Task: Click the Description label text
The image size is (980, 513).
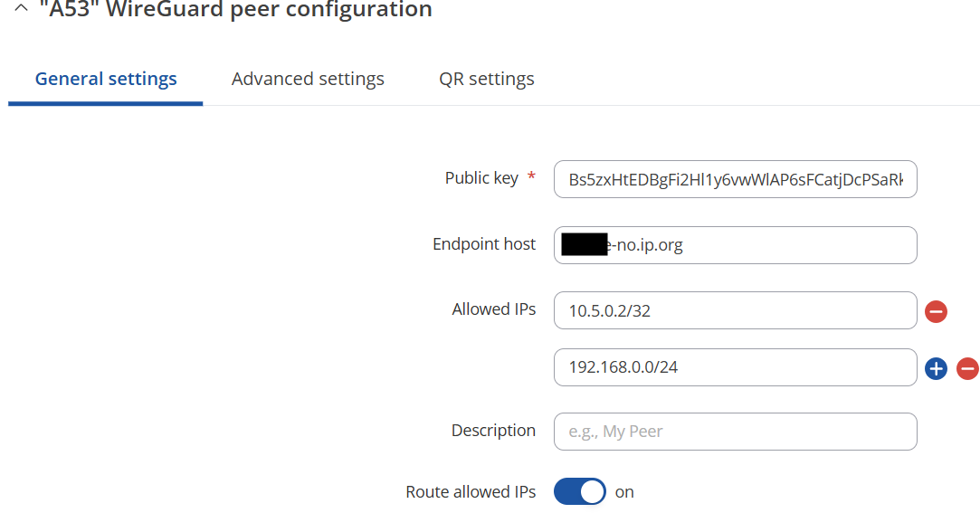Action: coord(493,431)
